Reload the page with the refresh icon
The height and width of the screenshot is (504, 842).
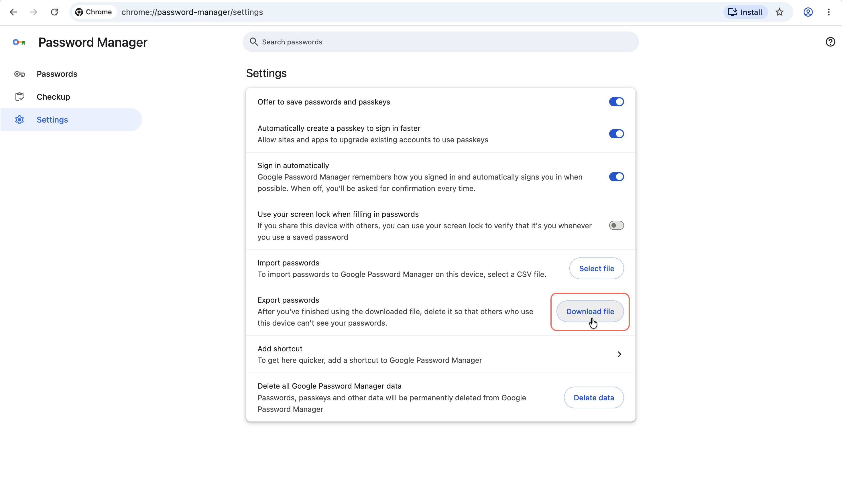click(54, 12)
